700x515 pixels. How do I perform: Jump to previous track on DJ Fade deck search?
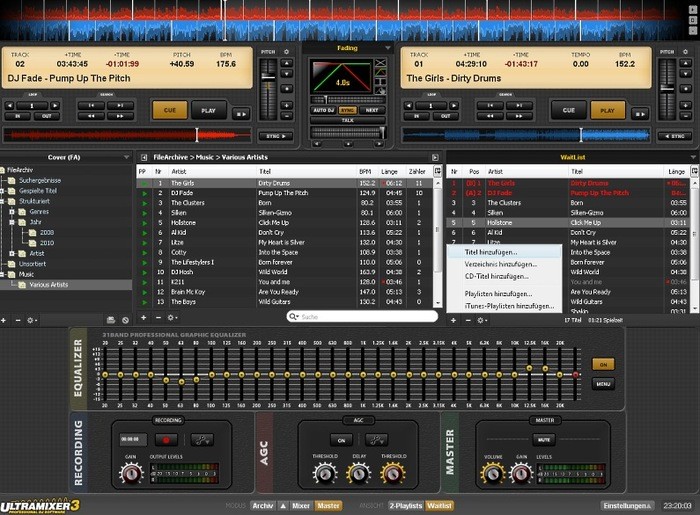91,106
